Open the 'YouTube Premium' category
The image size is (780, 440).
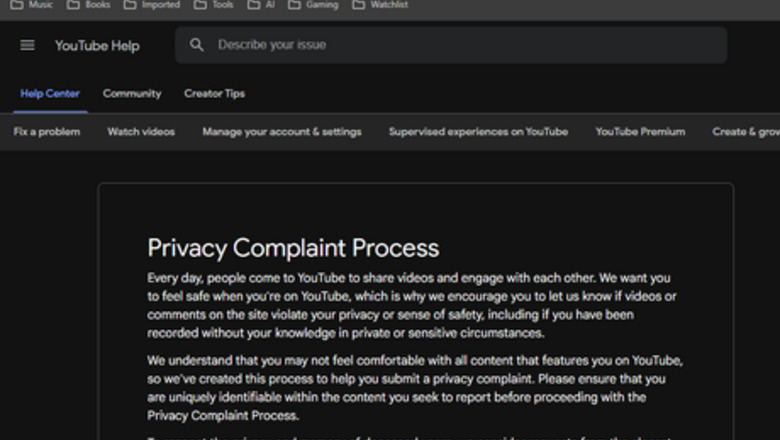(x=640, y=132)
